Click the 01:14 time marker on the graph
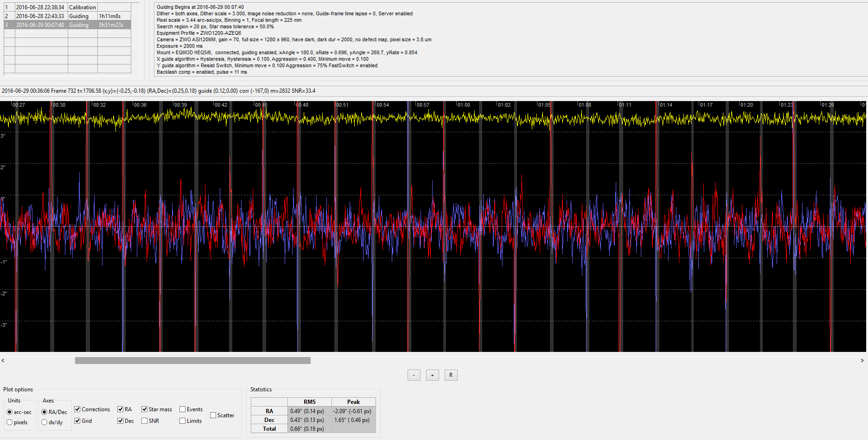The height and width of the screenshot is (440, 868). (x=666, y=105)
